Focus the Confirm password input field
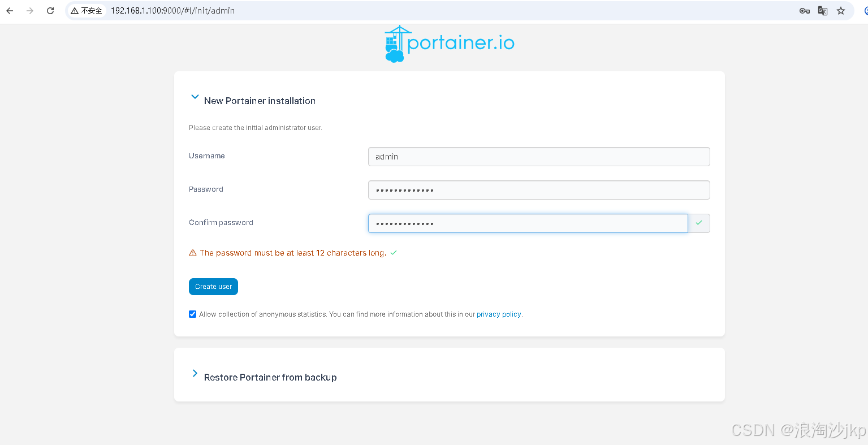The width and height of the screenshot is (868, 445). 528,223
